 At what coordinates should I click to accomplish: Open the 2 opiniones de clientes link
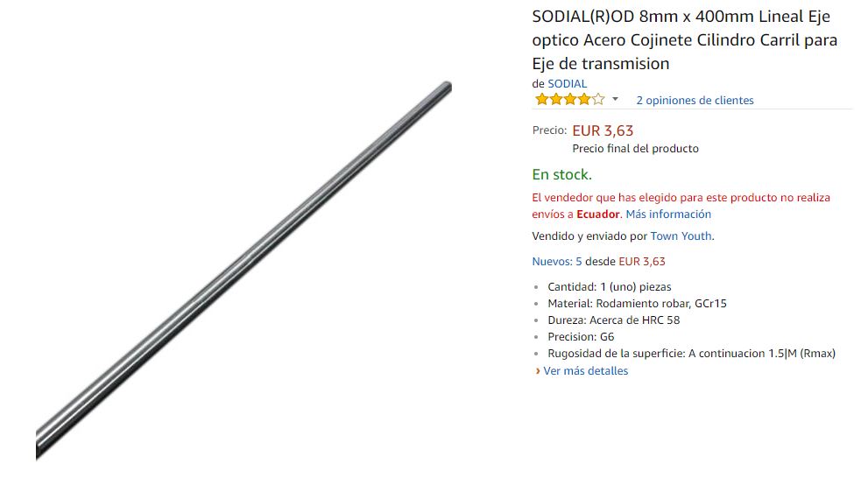pyautogui.click(x=695, y=100)
